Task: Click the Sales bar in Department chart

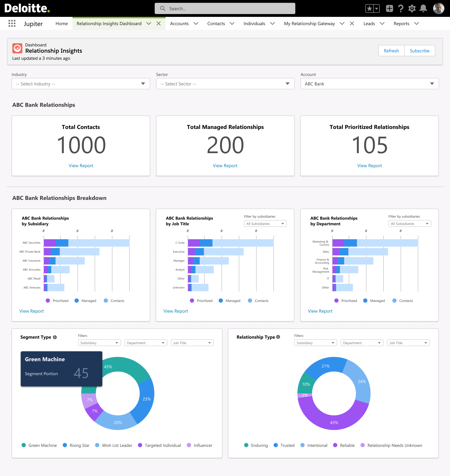Action: click(360, 252)
